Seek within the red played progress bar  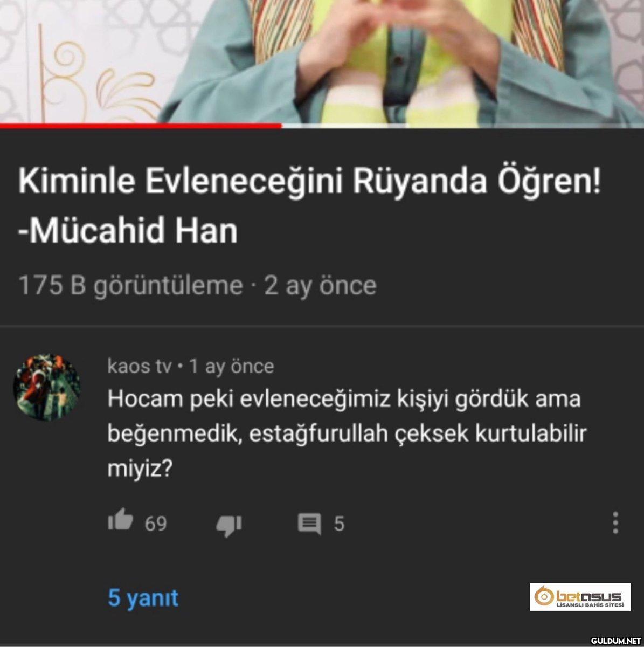pos(141,126)
